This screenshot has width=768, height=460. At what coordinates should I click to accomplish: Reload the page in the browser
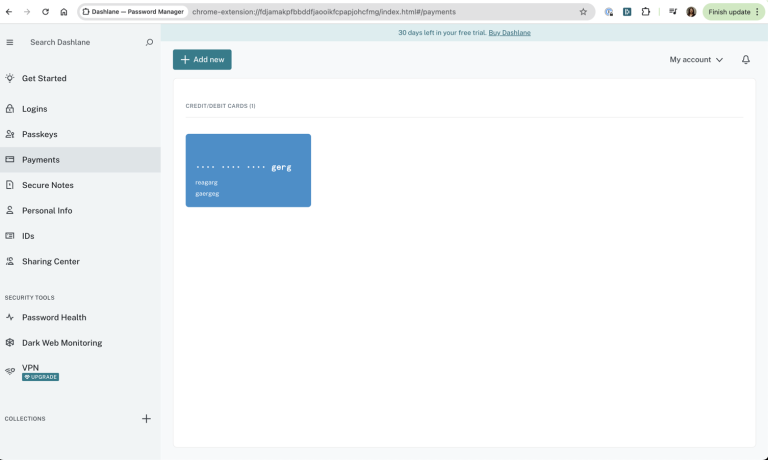pos(46,12)
